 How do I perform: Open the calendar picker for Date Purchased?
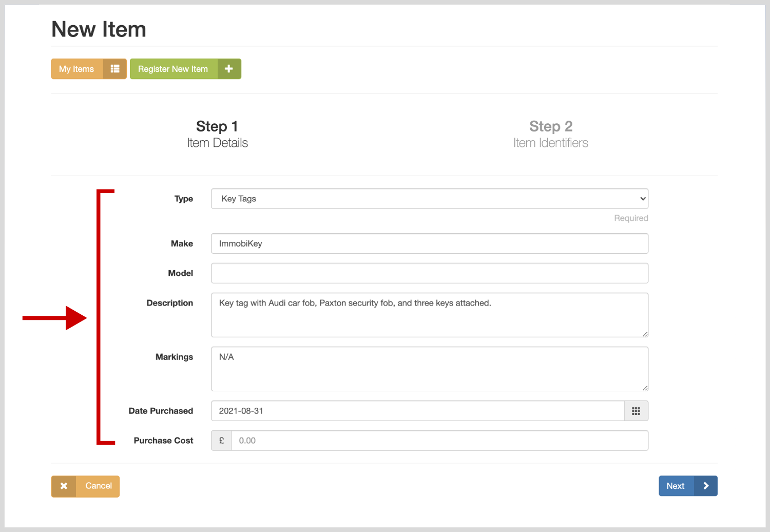coord(636,411)
